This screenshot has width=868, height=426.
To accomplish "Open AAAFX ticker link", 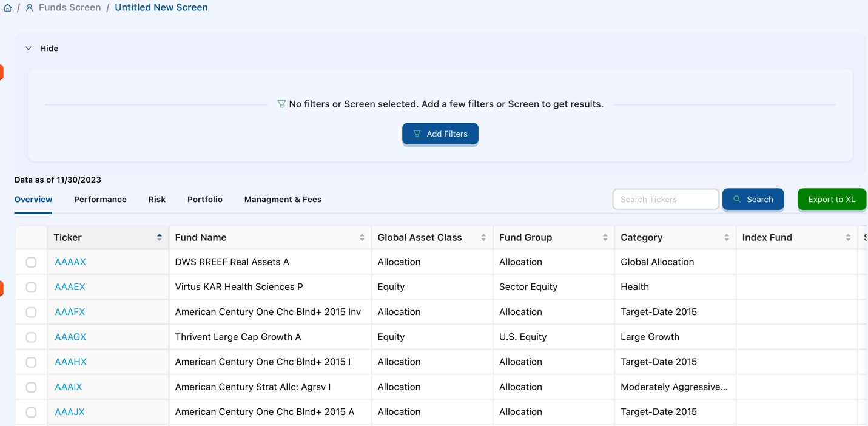I will coord(70,312).
